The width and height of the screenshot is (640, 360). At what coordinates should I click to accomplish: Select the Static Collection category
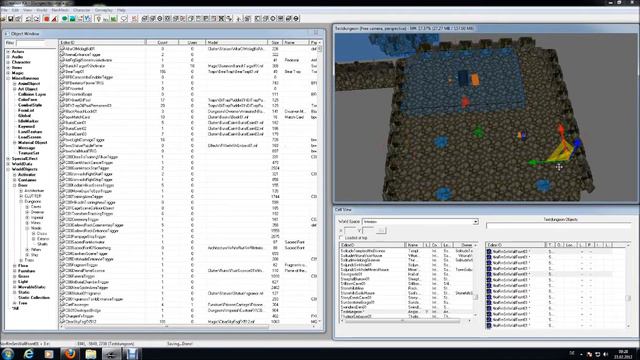coord(34,298)
